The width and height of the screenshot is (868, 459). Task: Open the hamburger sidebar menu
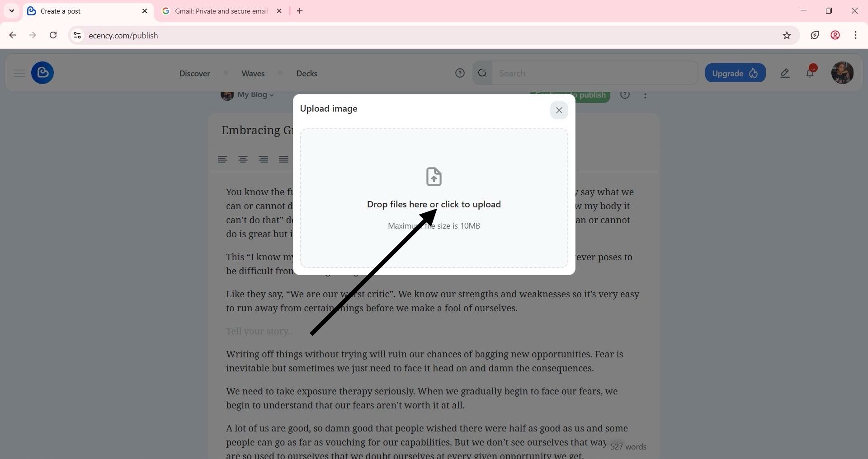pyautogui.click(x=19, y=73)
